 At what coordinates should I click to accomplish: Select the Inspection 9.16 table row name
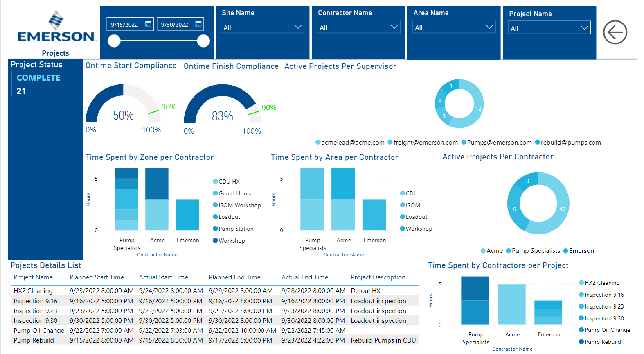pyautogui.click(x=36, y=301)
